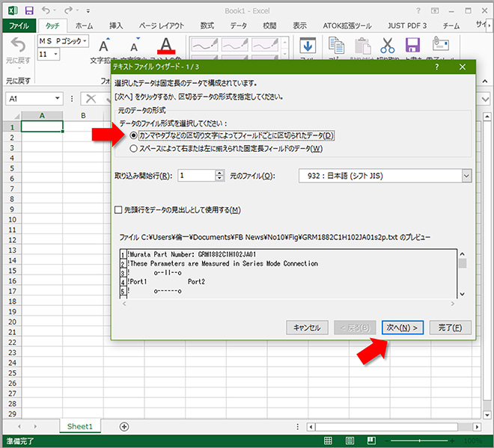The width and height of the screenshot is (494, 448).
Task: Shrink text with the small A icon
Action: pyautogui.click(x=135, y=45)
